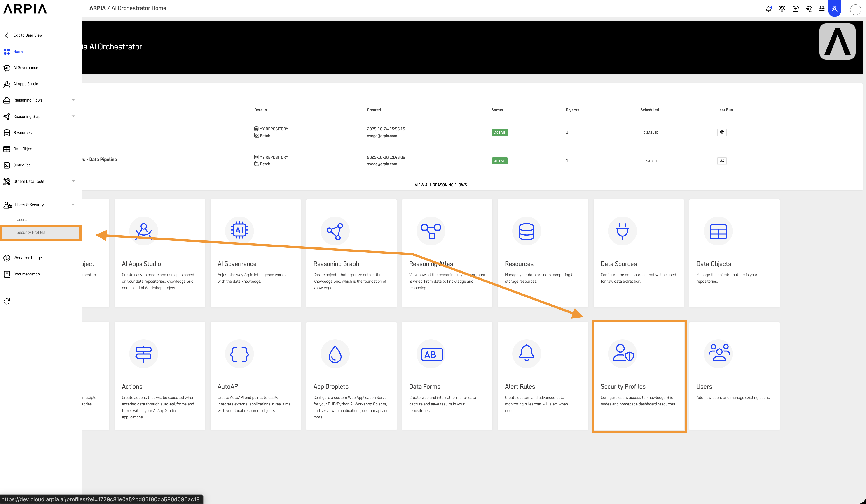
Task: Expand Others Data Tools dropdown
Action: pos(73,181)
